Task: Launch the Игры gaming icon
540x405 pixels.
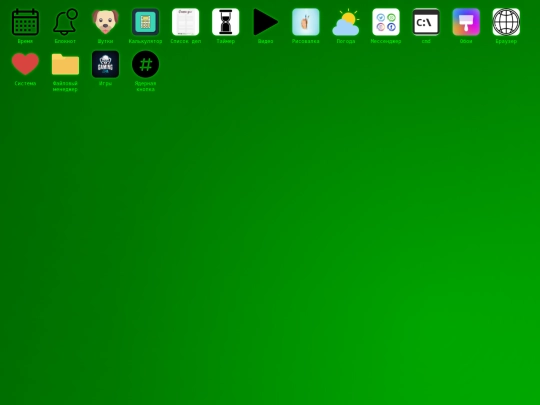Action: pyautogui.click(x=105, y=64)
